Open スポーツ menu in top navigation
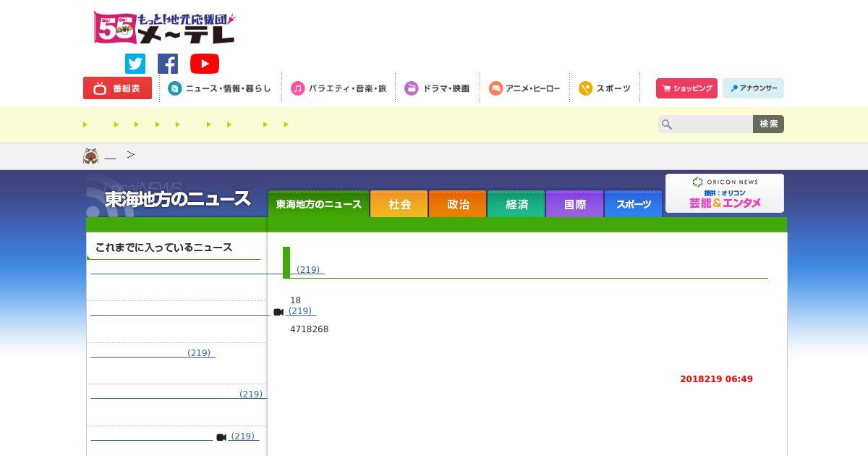Viewport: 868px width, 456px height. pyautogui.click(x=605, y=88)
